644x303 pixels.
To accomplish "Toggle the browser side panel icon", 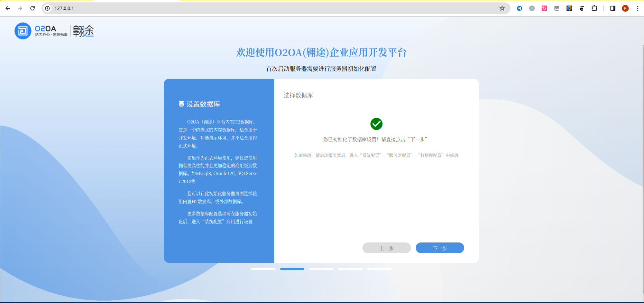I will click(x=613, y=8).
